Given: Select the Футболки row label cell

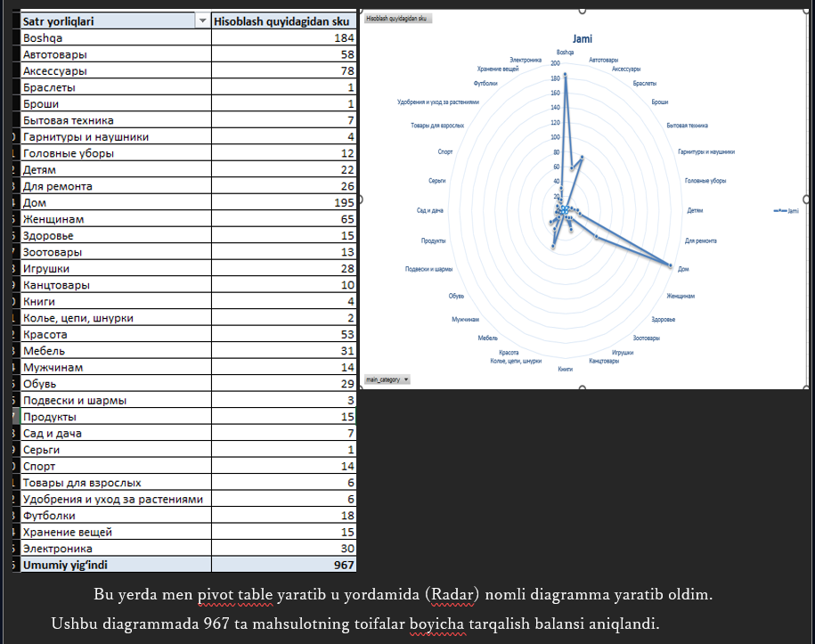Looking at the screenshot, I should point(116,515).
